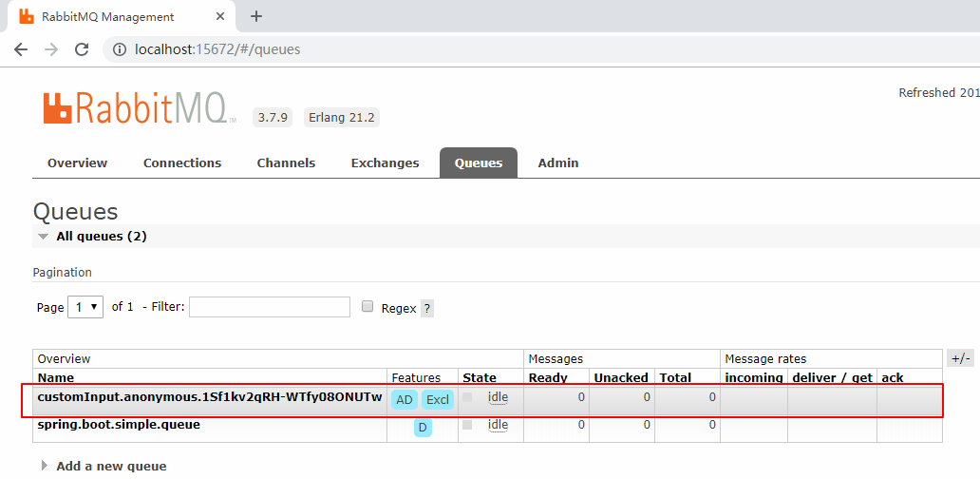Click the Regex help question mark
Viewport: 980px width, 479px height.
427,308
